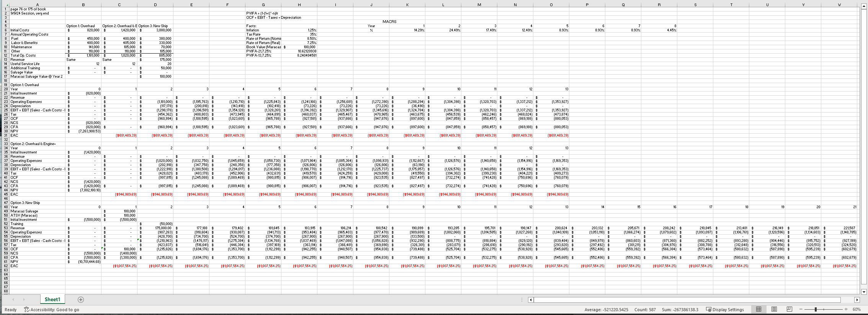Select the "OCF = EBIT - Taxes + Depreciation" cell
Viewport: 868px width, 315px height.
(x=274, y=18)
